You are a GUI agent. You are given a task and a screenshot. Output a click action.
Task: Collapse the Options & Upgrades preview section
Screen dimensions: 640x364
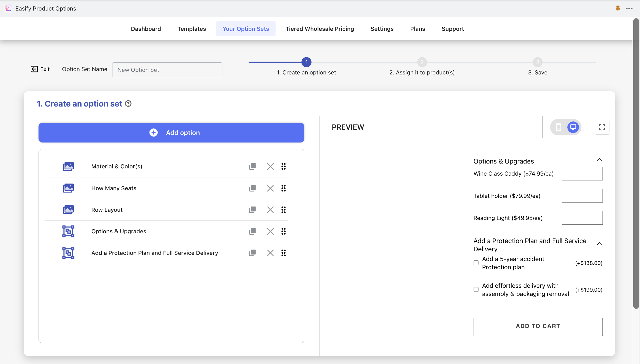pyautogui.click(x=599, y=160)
